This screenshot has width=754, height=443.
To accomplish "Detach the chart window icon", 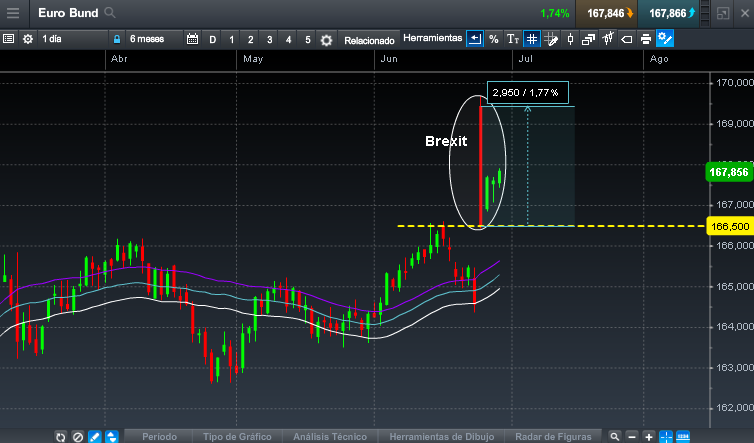I will [723, 13].
